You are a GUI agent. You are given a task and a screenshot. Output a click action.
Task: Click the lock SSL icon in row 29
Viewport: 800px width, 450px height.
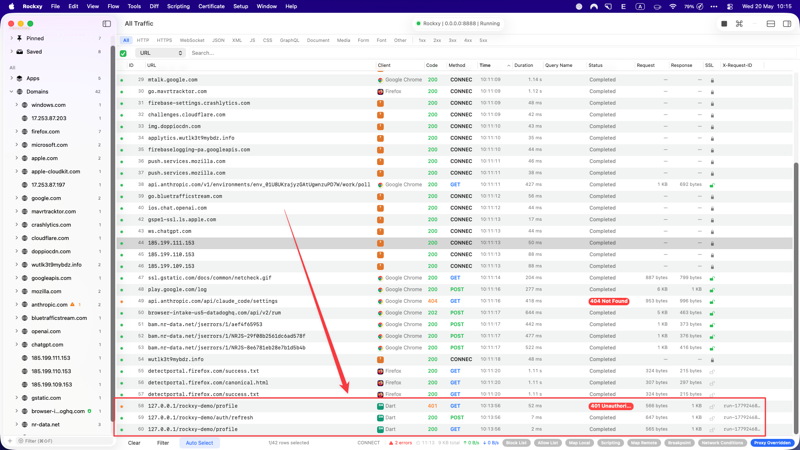click(712, 80)
